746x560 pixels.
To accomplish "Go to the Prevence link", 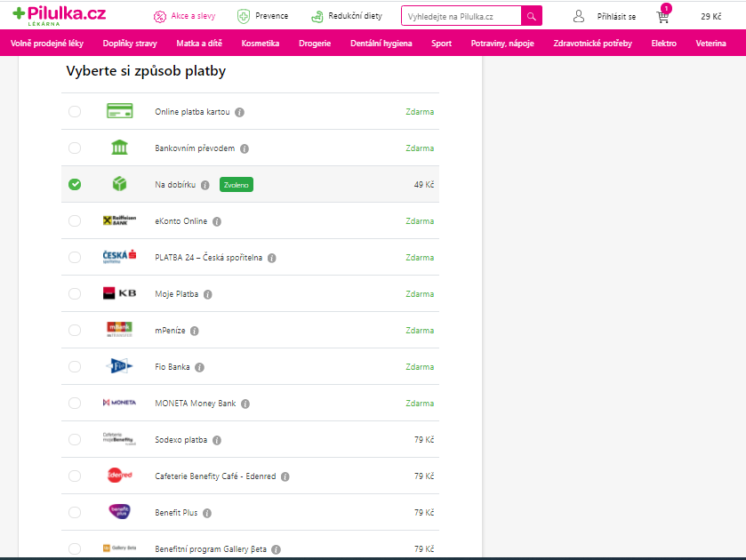I will coord(271,16).
